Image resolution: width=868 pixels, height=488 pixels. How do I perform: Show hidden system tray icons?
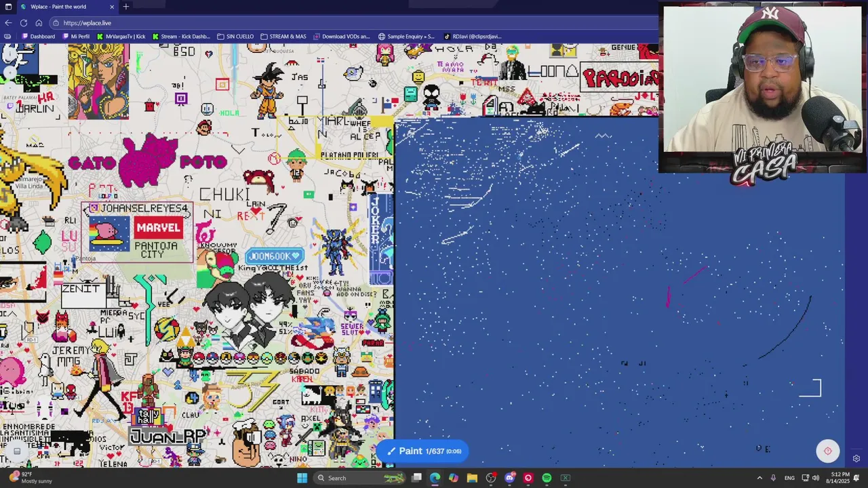[759, 478]
